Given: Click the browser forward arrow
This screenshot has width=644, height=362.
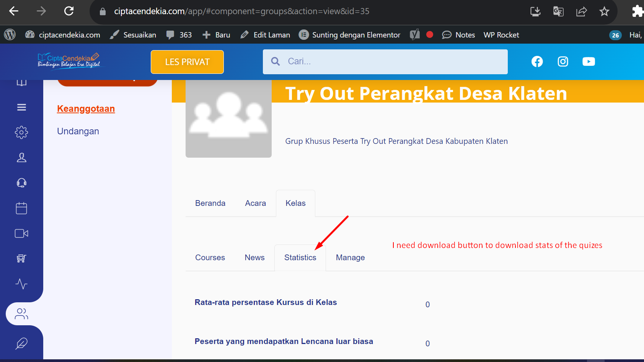Looking at the screenshot, I should click(x=41, y=11).
